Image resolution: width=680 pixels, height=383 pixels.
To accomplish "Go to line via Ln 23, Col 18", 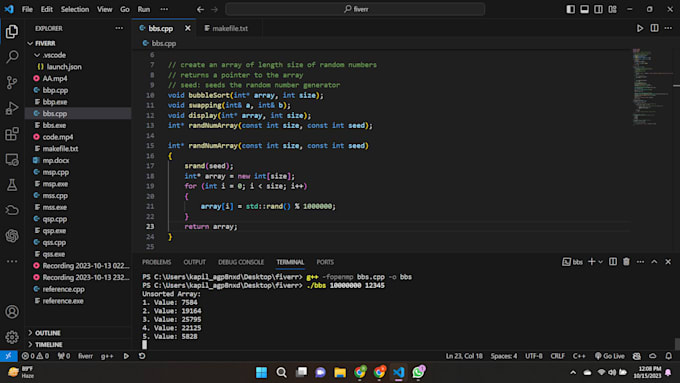I will (464, 356).
